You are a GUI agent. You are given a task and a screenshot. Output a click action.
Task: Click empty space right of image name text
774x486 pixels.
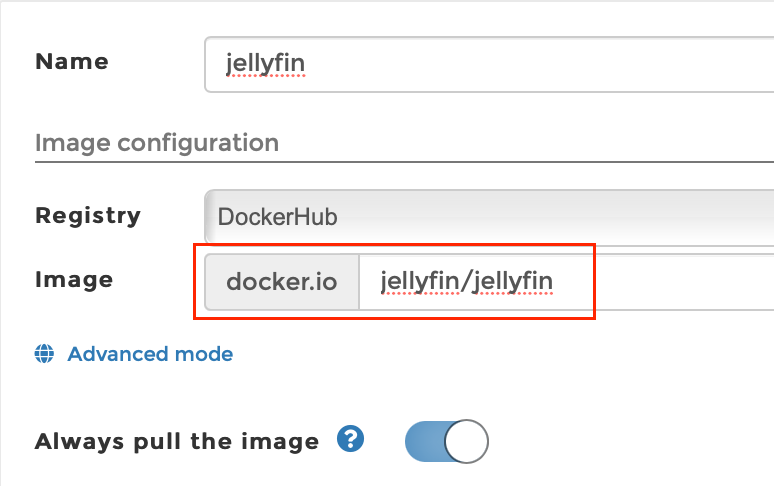pyautogui.click(x=666, y=282)
